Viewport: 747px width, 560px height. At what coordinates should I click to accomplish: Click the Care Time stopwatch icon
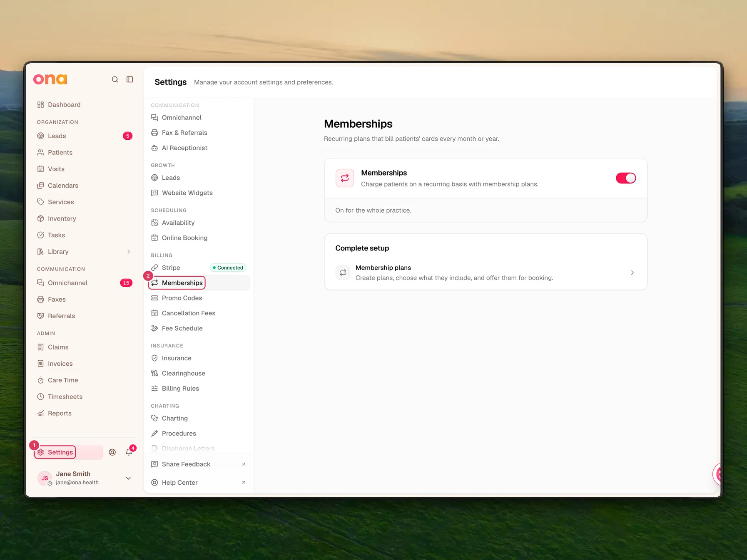[40, 380]
